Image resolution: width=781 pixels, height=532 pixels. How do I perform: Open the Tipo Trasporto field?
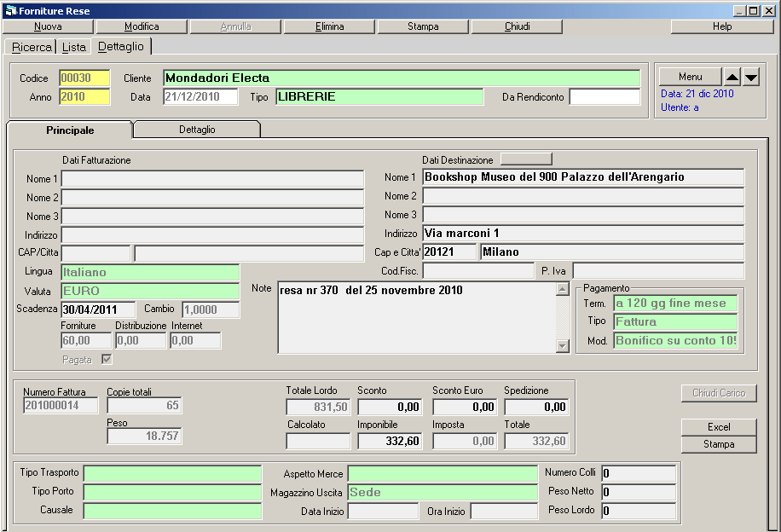coord(172,473)
